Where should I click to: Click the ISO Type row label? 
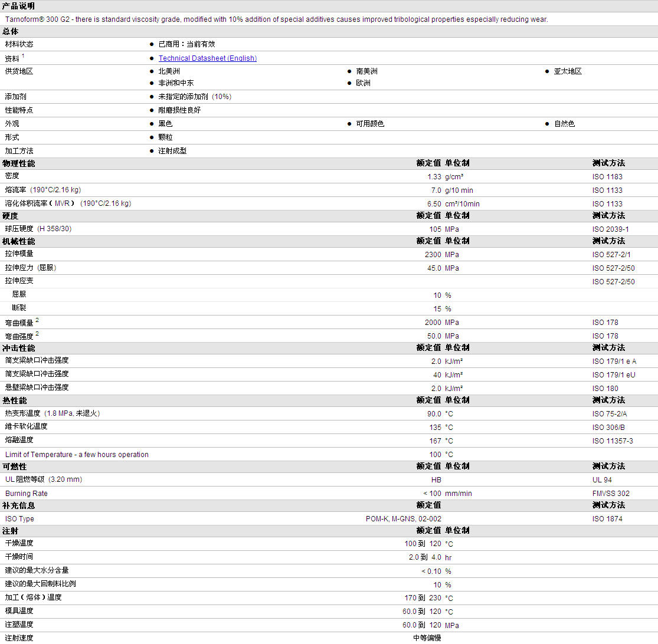(x=19, y=518)
